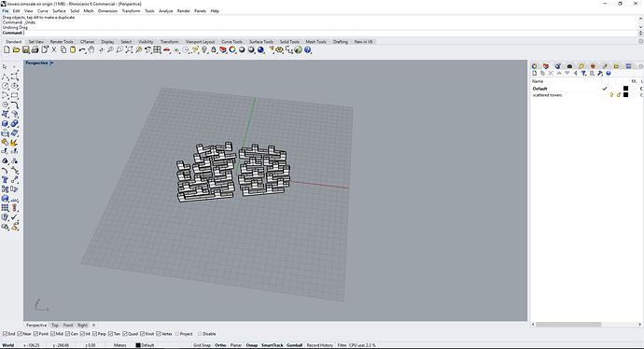Select the Pan hand tool
The height and width of the screenshot is (349, 644).
coord(91,49)
